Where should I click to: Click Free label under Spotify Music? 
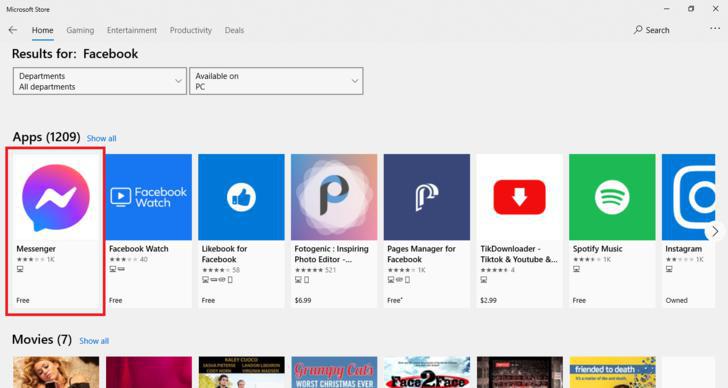point(579,300)
